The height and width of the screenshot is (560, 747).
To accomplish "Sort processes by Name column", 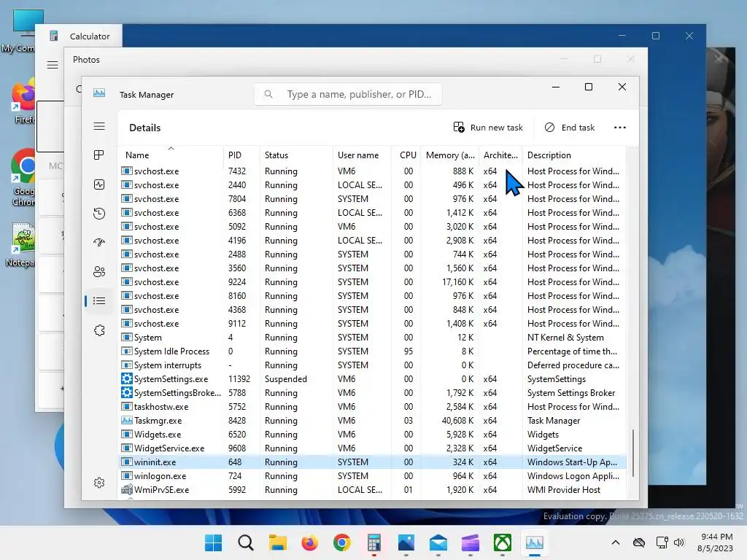I will pyautogui.click(x=170, y=155).
